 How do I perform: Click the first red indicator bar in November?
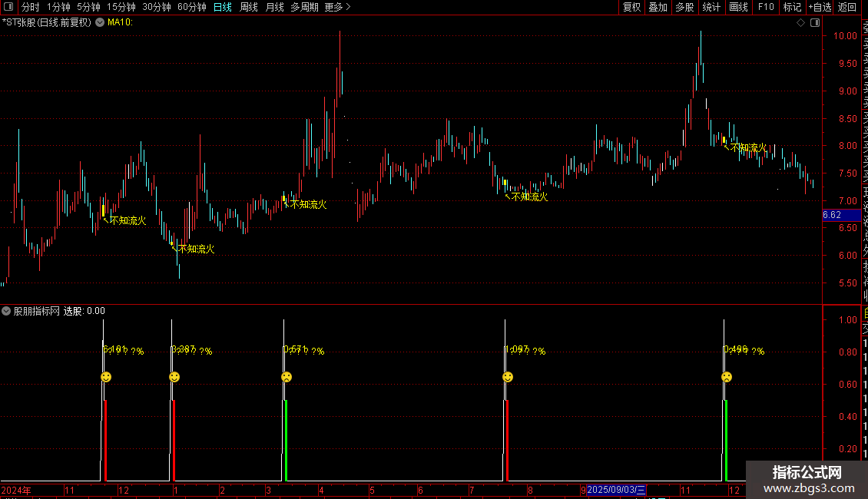click(105, 441)
